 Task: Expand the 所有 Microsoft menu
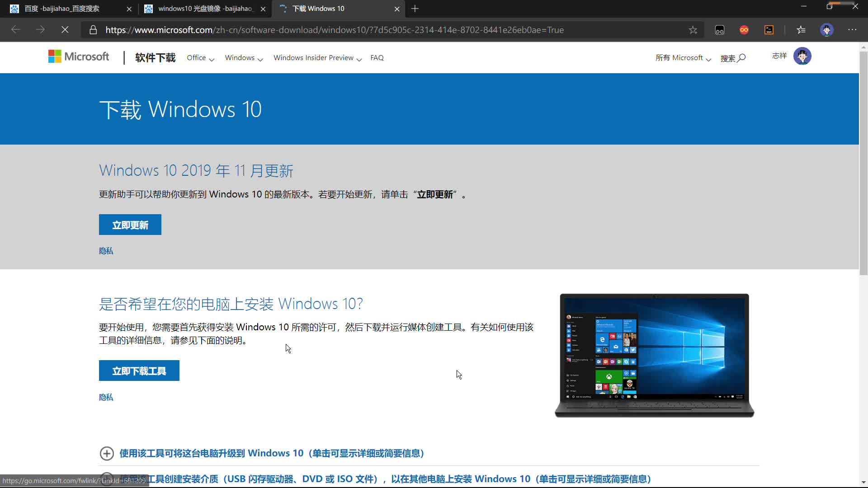coord(683,58)
